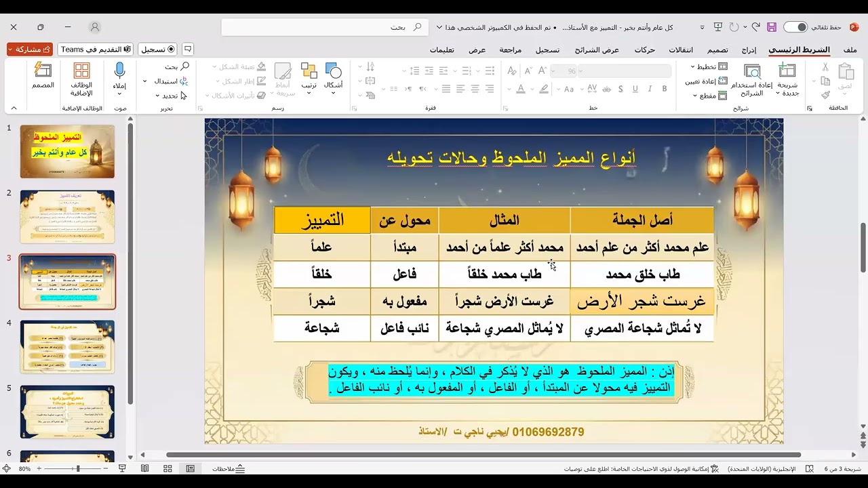
Task: Toggle Notes (ملاحظات) pane in status bar
Action: [229, 468]
